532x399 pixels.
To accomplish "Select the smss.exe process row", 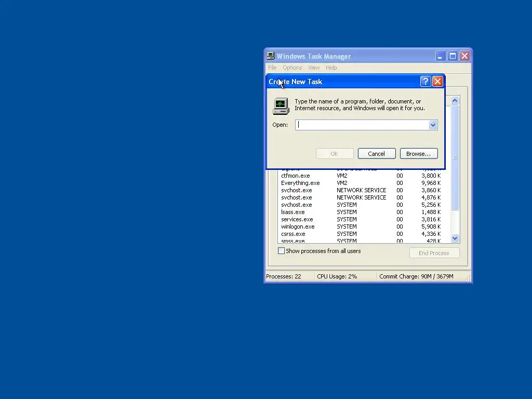I will tap(364, 241).
